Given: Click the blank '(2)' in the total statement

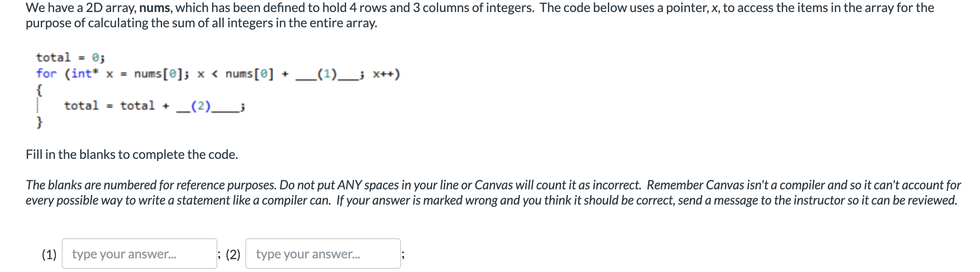Looking at the screenshot, I should [200, 106].
